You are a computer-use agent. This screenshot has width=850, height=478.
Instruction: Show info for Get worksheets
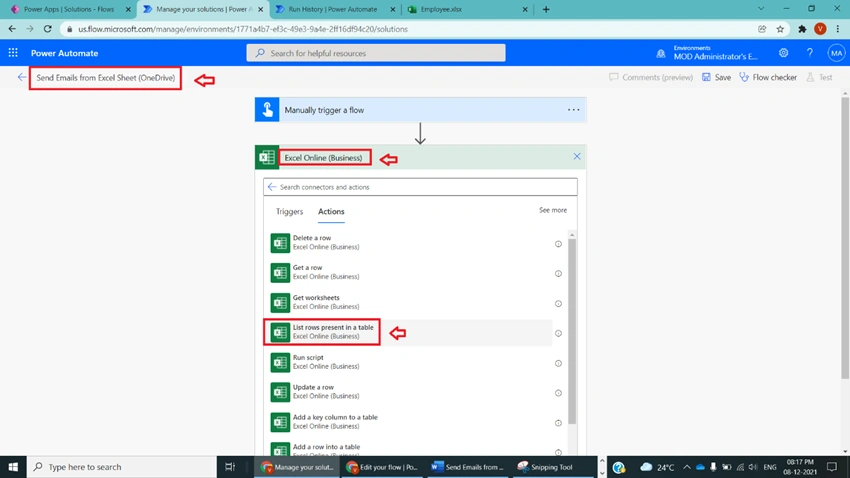click(x=558, y=303)
